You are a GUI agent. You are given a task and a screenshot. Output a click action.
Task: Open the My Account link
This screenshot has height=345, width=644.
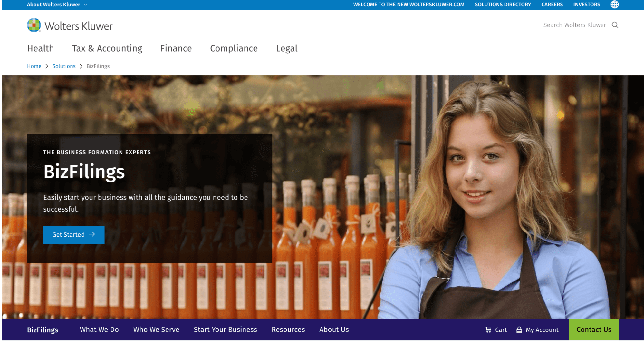pyautogui.click(x=537, y=330)
